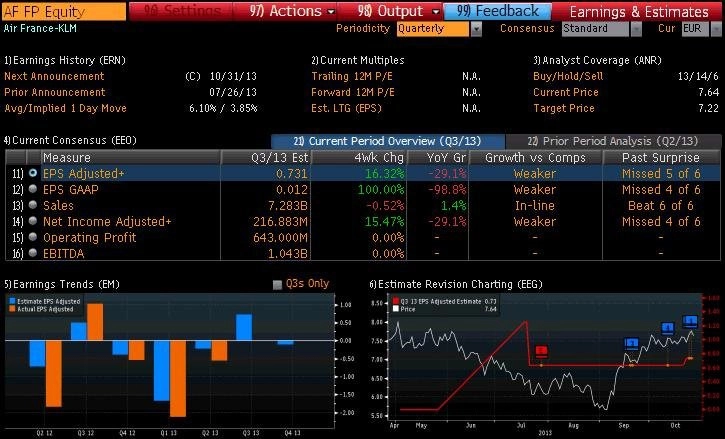
Task: Click the Q3/13 Est column header
Action: [x=266, y=158]
